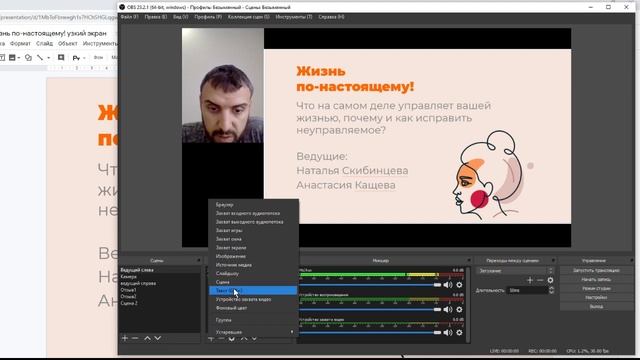Open the Help menu in OBS
Screen dimensions: 640x360
tap(331, 17)
